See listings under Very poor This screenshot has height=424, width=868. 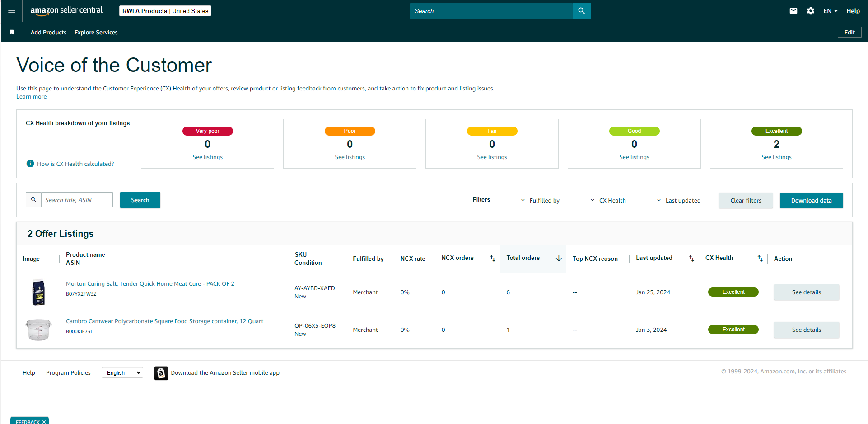tap(208, 157)
